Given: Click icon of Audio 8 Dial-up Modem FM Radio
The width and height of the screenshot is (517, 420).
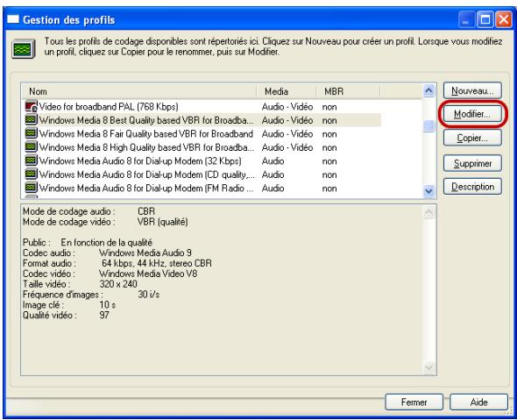Looking at the screenshot, I should pyautogui.click(x=32, y=188).
